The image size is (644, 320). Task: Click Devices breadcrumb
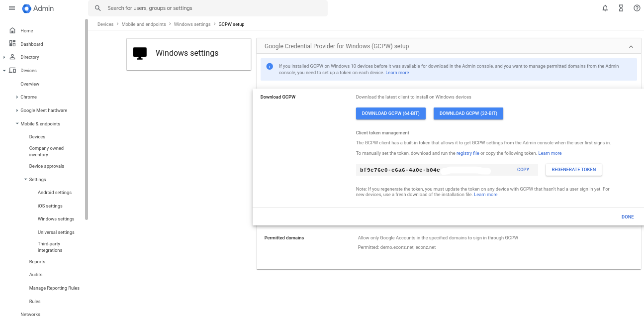click(105, 24)
